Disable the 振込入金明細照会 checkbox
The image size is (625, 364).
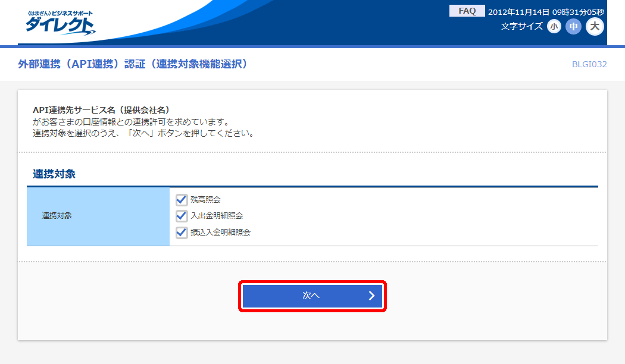pyautogui.click(x=182, y=232)
